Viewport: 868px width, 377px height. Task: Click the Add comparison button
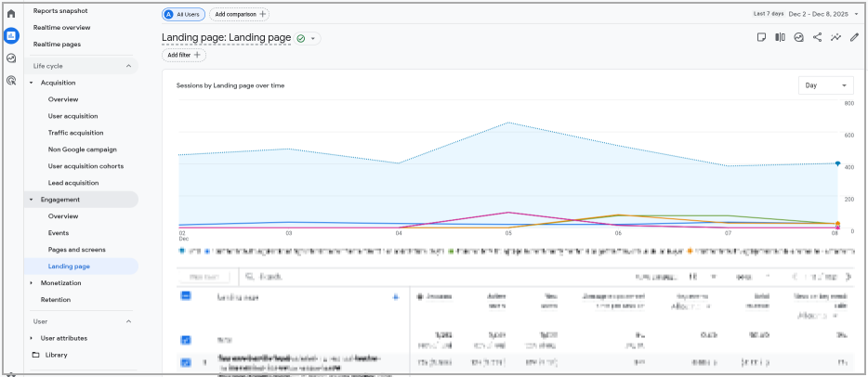[240, 15]
